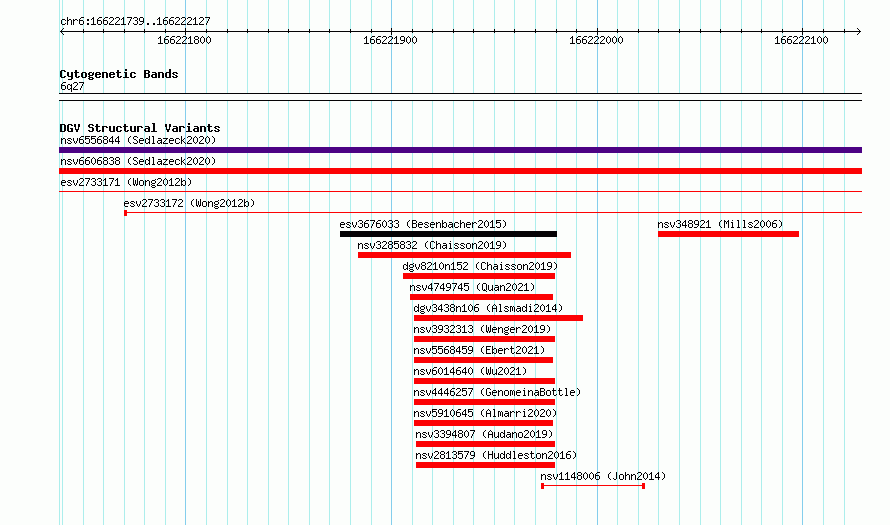Click ruler position 166221900
Viewport: 890px width, 525px height.
point(391,40)
